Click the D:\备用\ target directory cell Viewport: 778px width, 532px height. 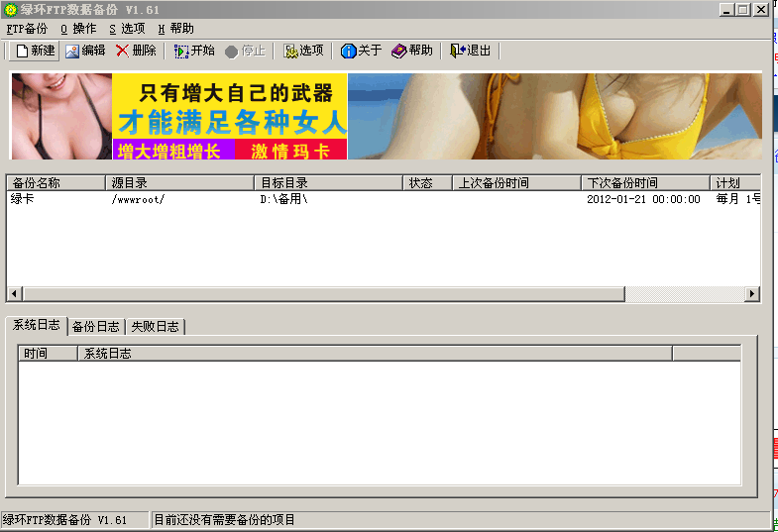coord(283,199)
